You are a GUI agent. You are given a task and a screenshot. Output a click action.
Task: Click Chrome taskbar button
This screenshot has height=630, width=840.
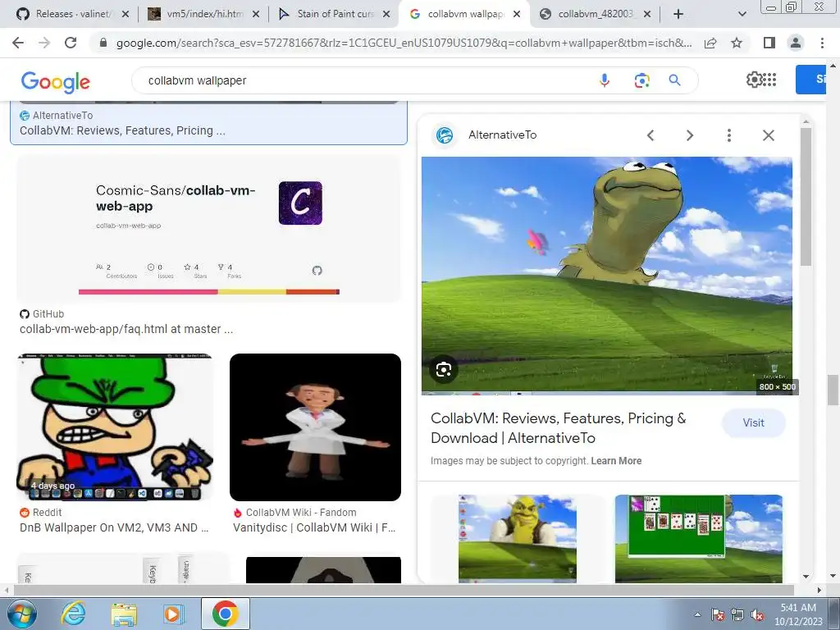pos(225,614)
